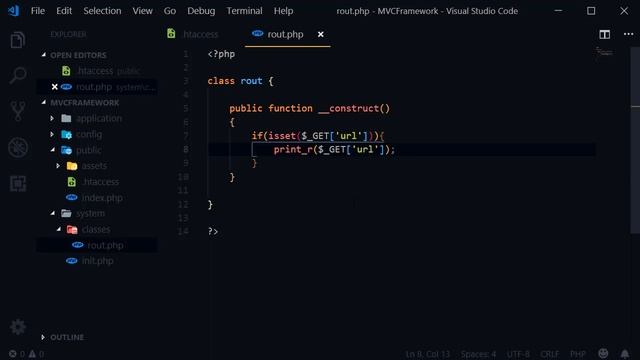Click the Ln 8, Col 13 cursor position

(427, 354)
